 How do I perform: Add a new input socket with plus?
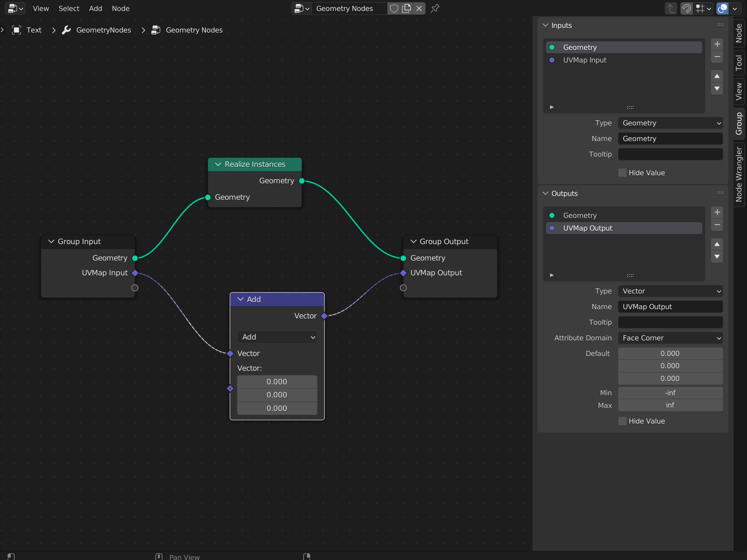717,44
